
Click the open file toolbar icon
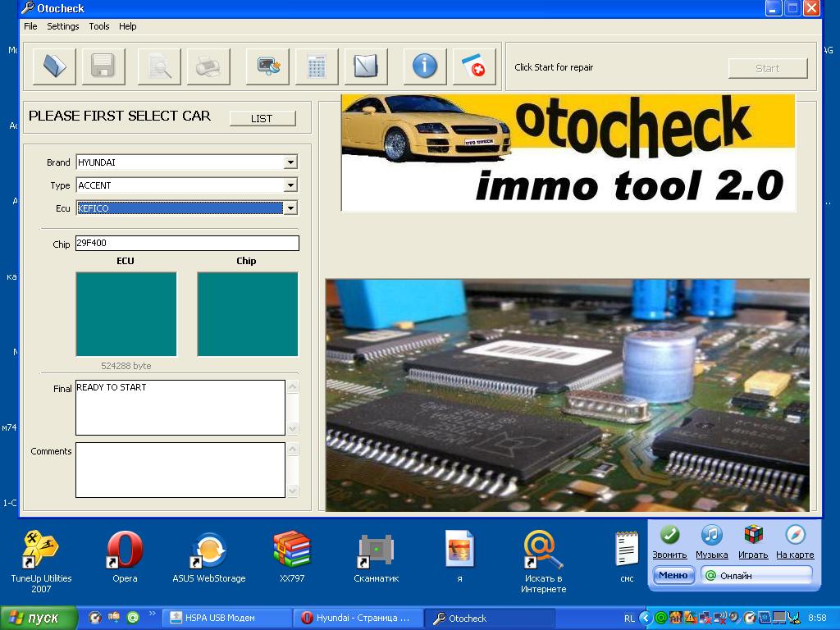(54, 66)
